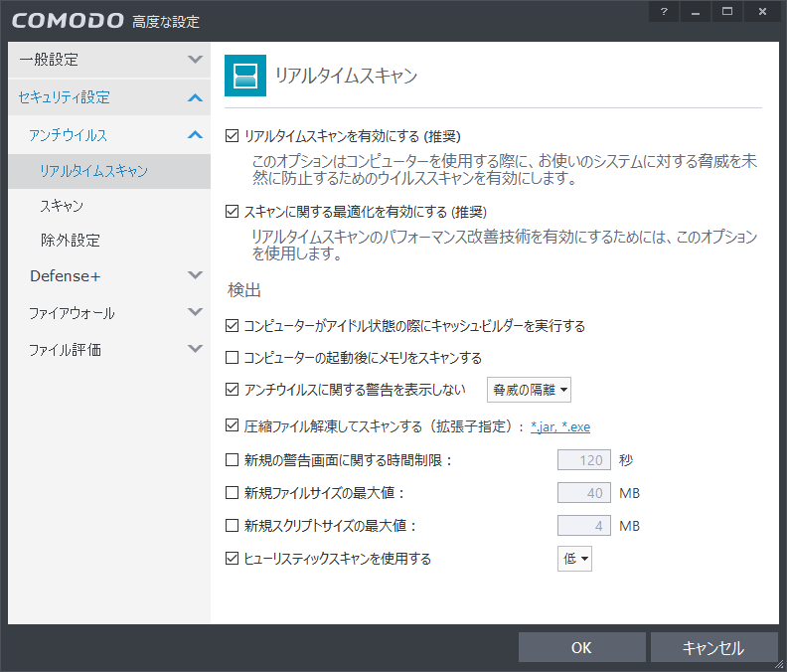Close the 高度な設定 window
Screen dimensions: 787x672
tap(762, 12)
